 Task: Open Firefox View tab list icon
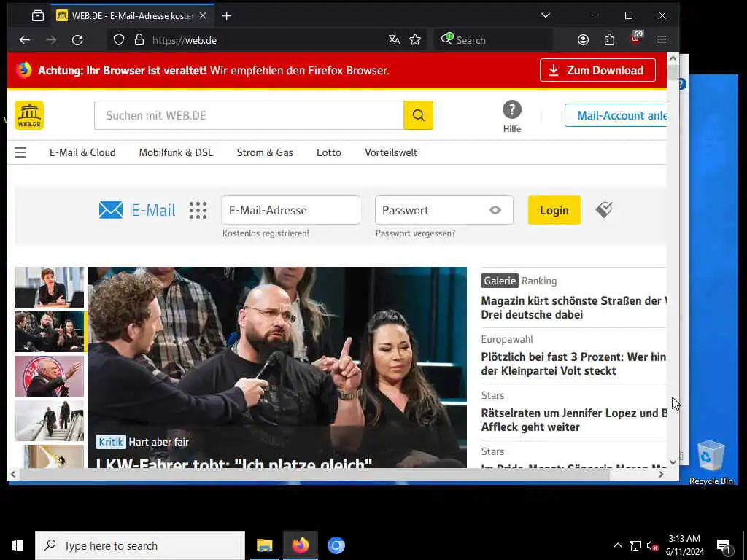click(x=38, y=16)
